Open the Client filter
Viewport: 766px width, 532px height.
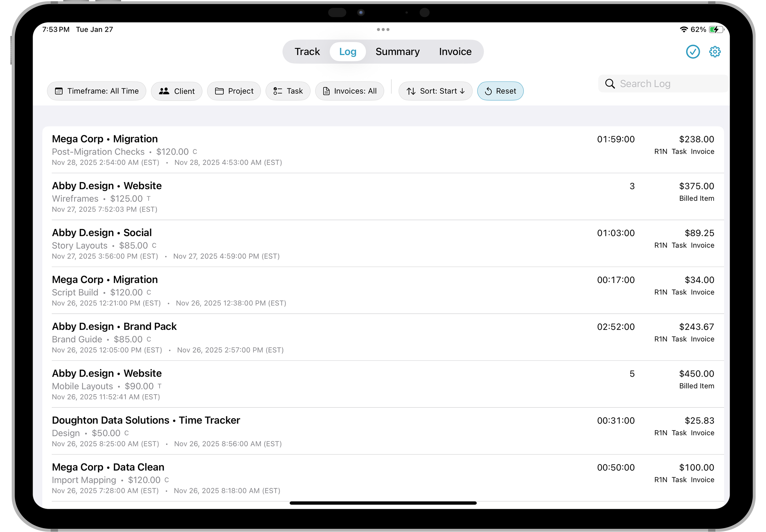tap(177, 91)
